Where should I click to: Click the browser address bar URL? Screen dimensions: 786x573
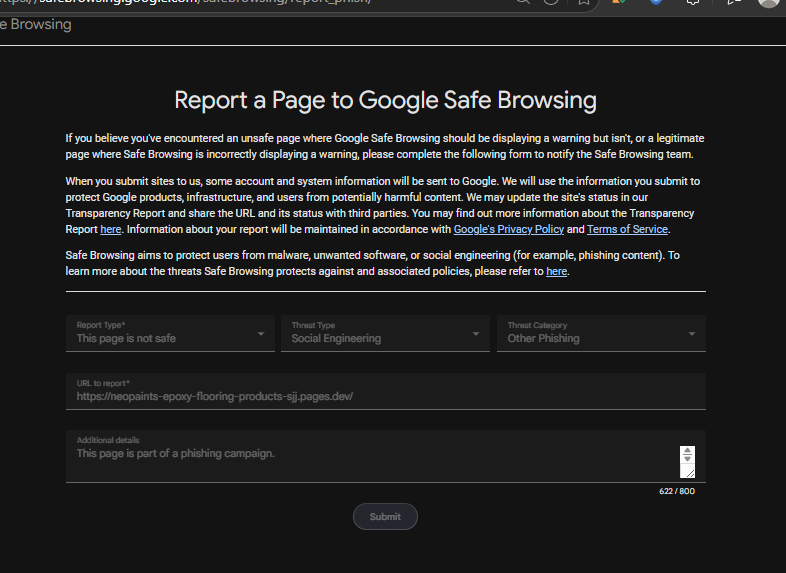[x=185, y=2]
